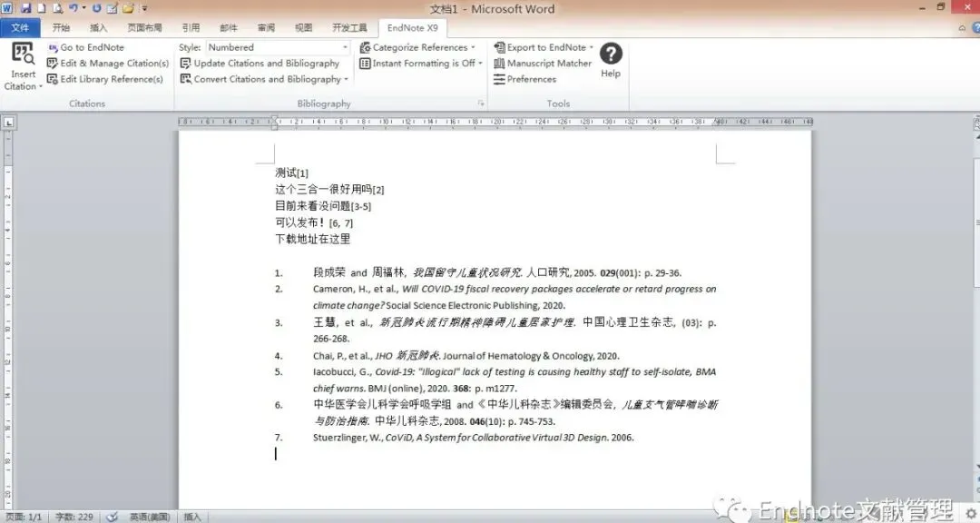Click citation [3-5] in the document

tap(361, 206)
